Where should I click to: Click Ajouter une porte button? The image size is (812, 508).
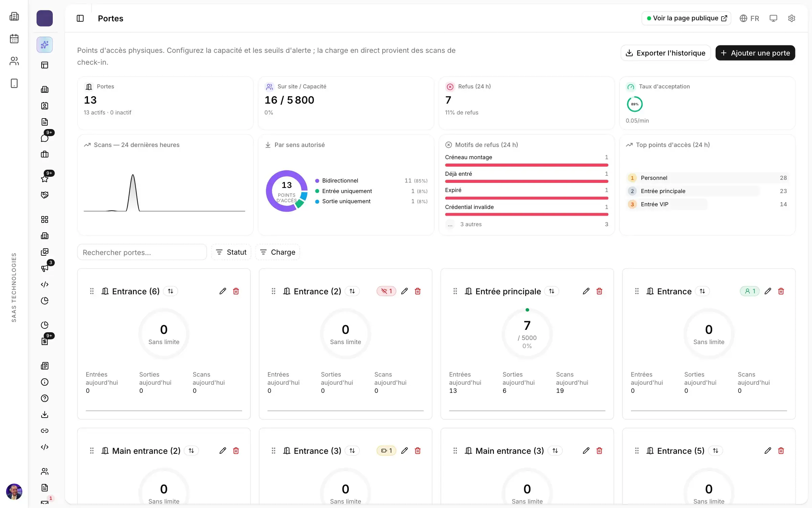click(x=755, y=53)
